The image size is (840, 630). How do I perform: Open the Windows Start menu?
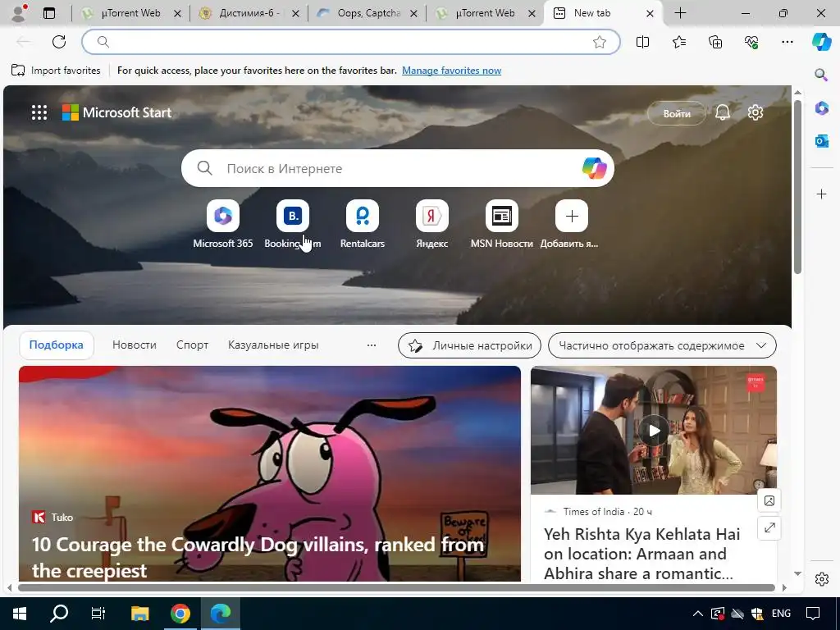[20, 614]
